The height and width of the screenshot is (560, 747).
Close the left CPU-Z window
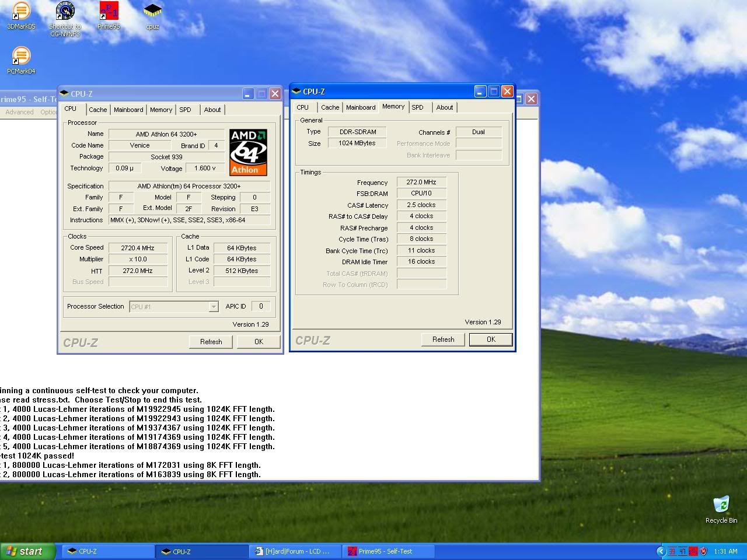pos(275,94)
